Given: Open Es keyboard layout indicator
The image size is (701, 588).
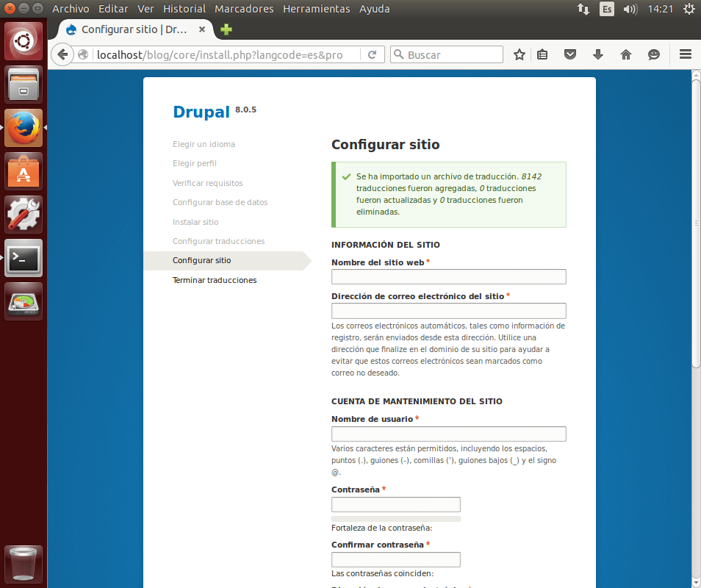Looking at the screenshot, I should pos(607,9).
